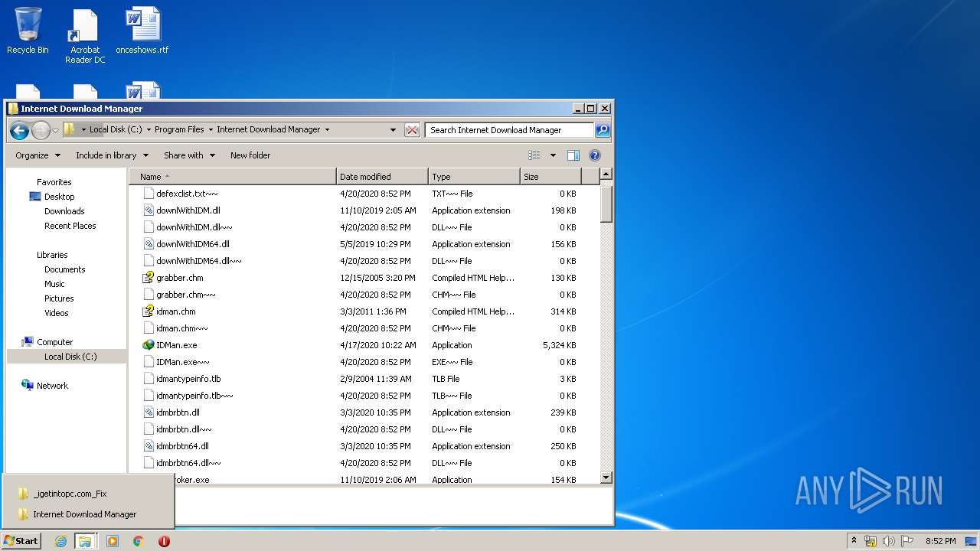This screenshot has width=980, height=551.
Task: Open Documents library
Action: pos(64,269)
